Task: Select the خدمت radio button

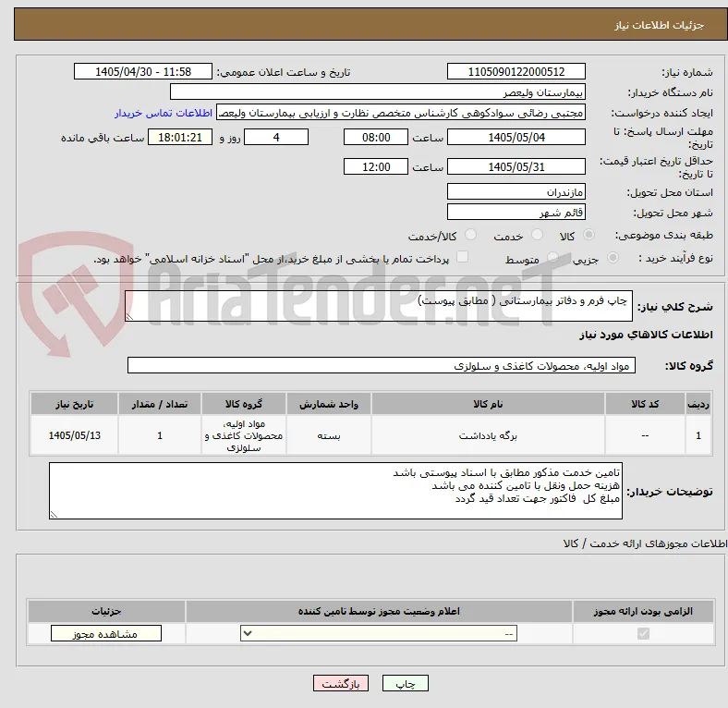Action: pos(537,235)
